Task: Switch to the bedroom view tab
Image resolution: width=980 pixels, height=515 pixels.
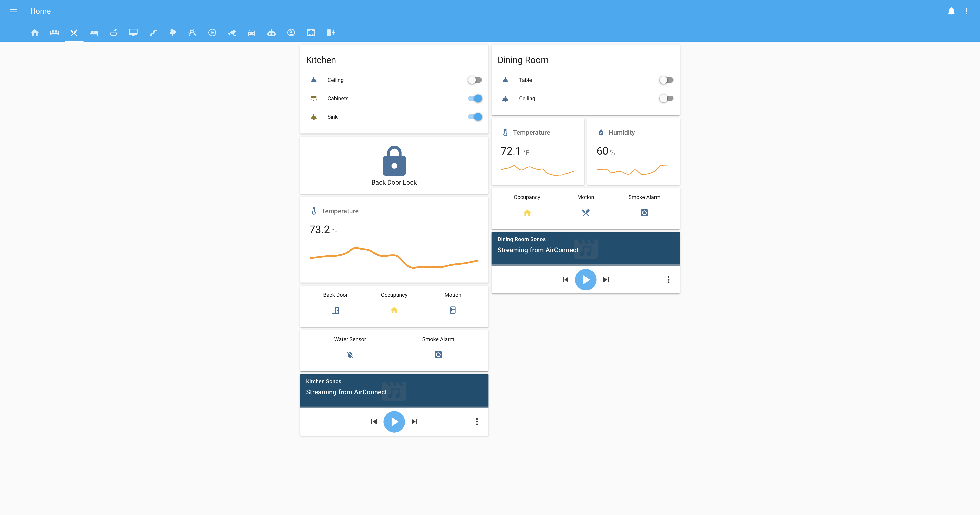Action: (x=94, y=33)
